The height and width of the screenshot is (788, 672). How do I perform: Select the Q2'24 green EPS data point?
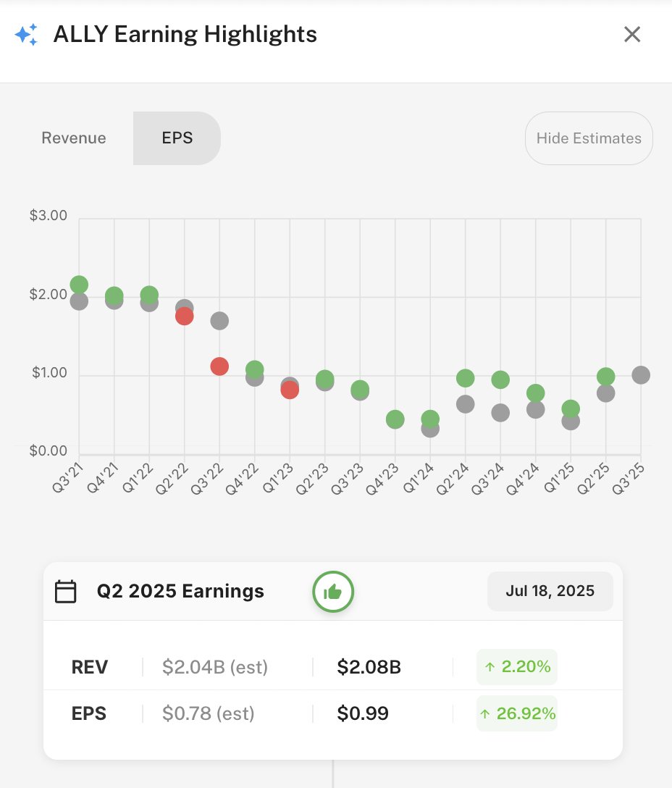click(466, 378)
